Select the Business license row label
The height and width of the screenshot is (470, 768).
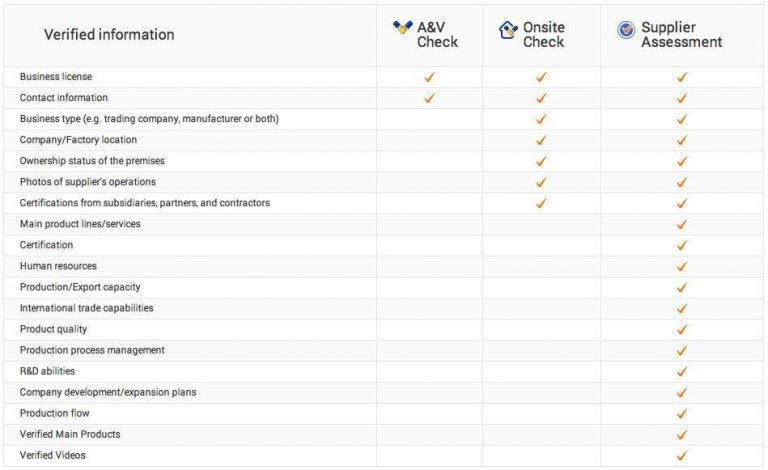coord(56,77)
